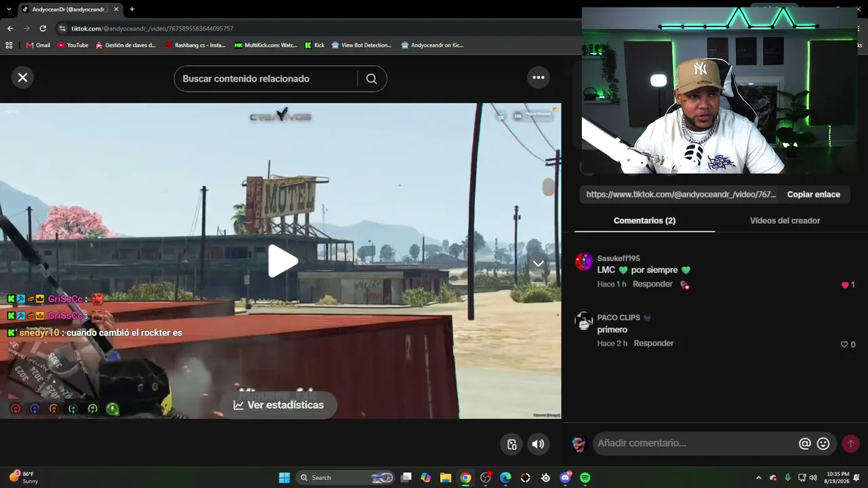Open Gestión de claves bookmark

126,45
